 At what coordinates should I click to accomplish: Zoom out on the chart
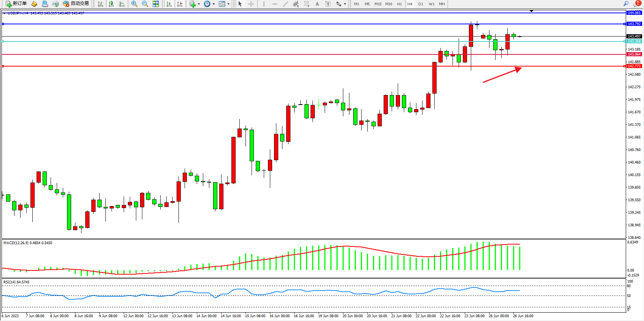(145, 4)
